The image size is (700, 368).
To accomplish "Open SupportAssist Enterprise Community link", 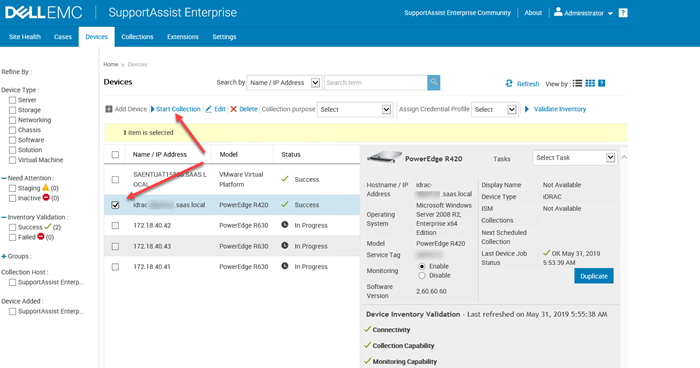I will (x=457, y=13).
